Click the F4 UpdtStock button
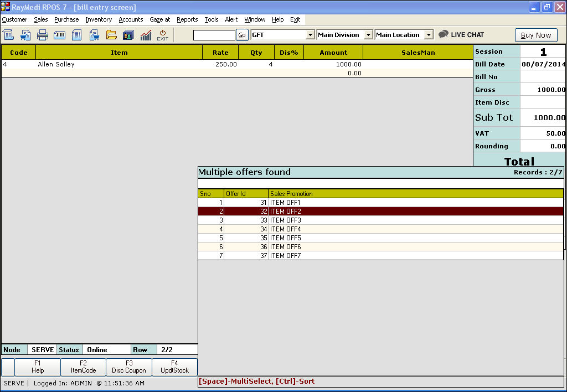The height and width of the screenshot is (392, 567). [174, 367]
